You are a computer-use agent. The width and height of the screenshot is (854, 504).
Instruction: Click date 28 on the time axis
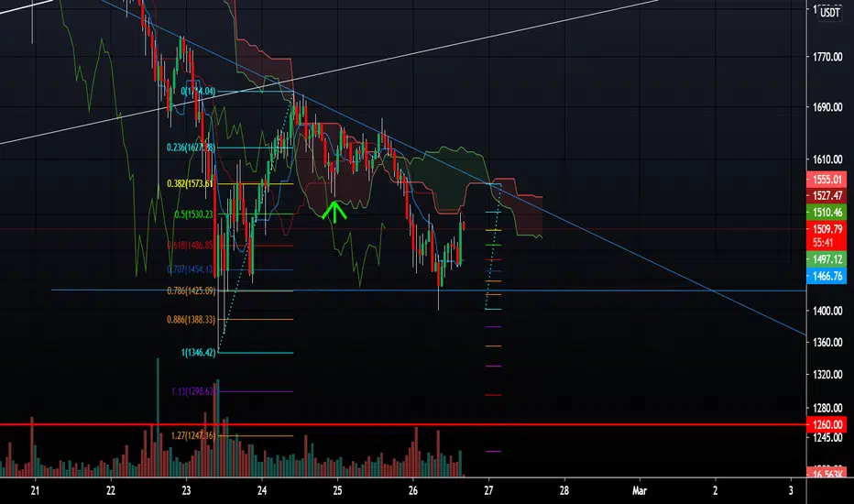coord(564,491)
